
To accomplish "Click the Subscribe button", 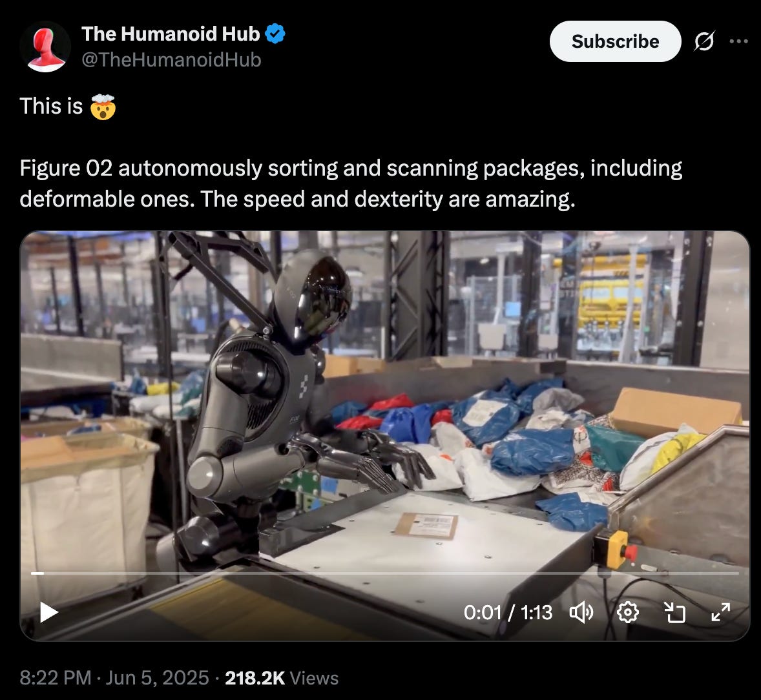I will tap(615, 41).
